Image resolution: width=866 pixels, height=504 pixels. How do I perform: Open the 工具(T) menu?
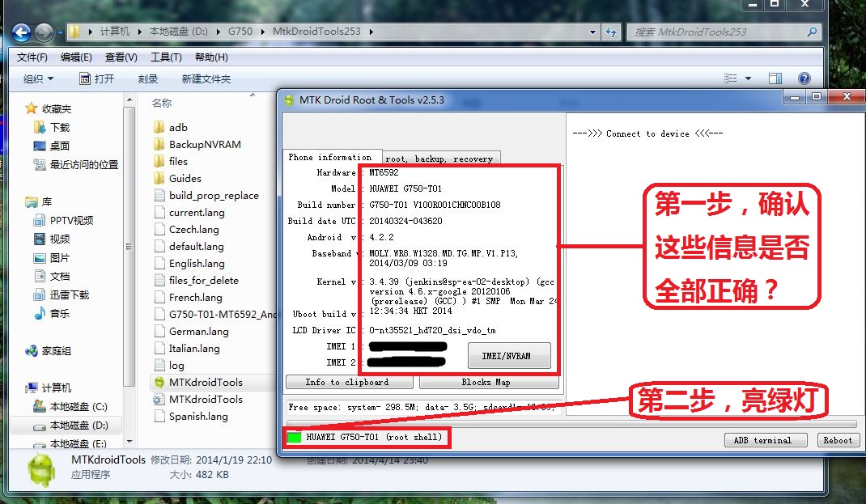click(x=166, y=57)
